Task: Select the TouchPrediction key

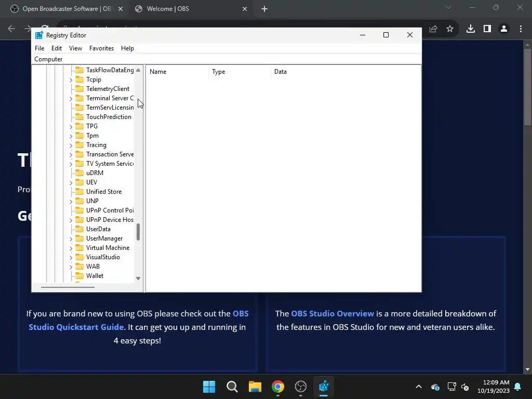Action: point(109,117)
